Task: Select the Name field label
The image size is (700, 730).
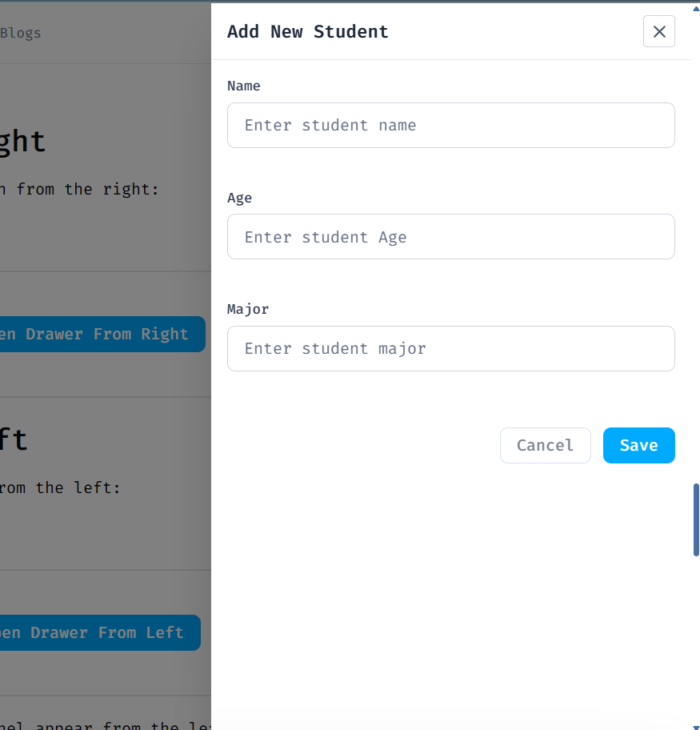Action: [243, 86]
